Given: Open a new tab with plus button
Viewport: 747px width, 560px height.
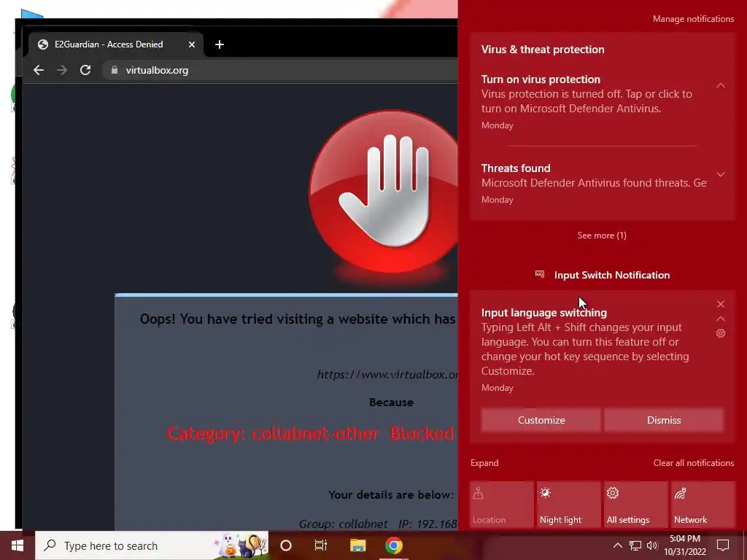Looking at the screenshot, I should click(x=219, y=44).
